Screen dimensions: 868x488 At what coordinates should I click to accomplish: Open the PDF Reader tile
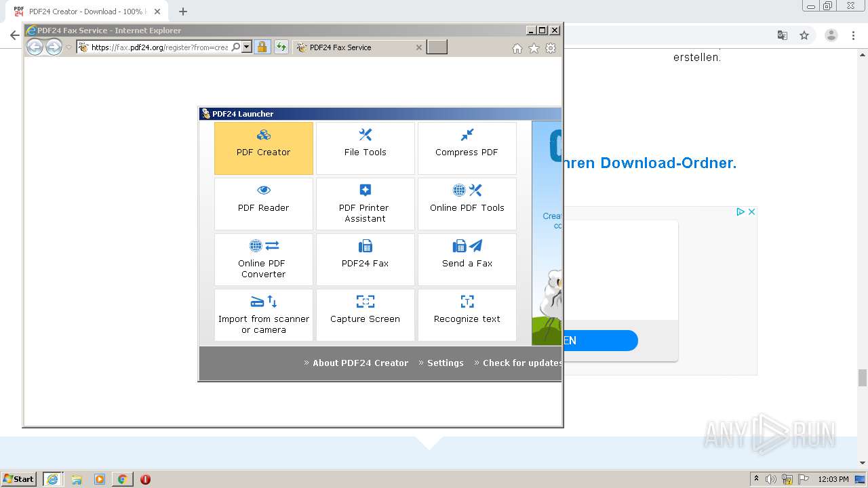point(264,204)
